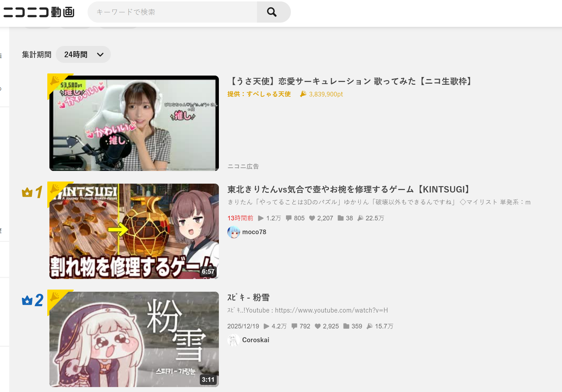
Task: Click the 6:57 duration badge
Action: tap(208, 272)
